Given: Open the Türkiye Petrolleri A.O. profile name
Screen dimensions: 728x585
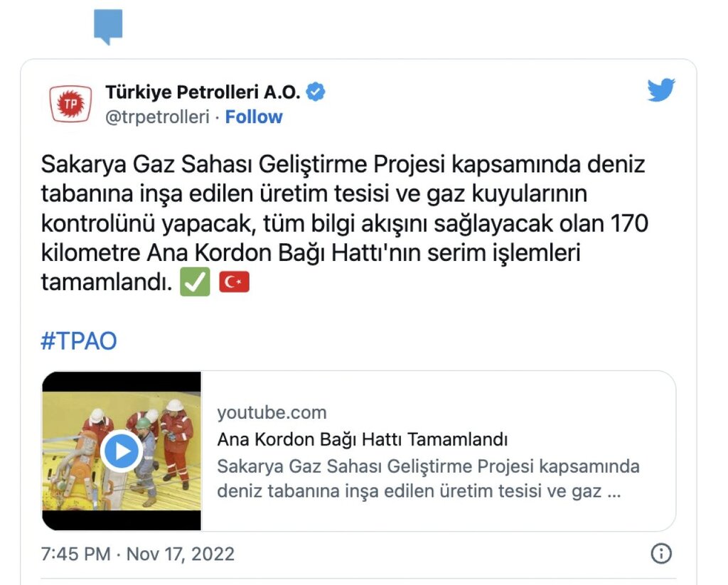Looking at the screenshot, I should point(203,92).
